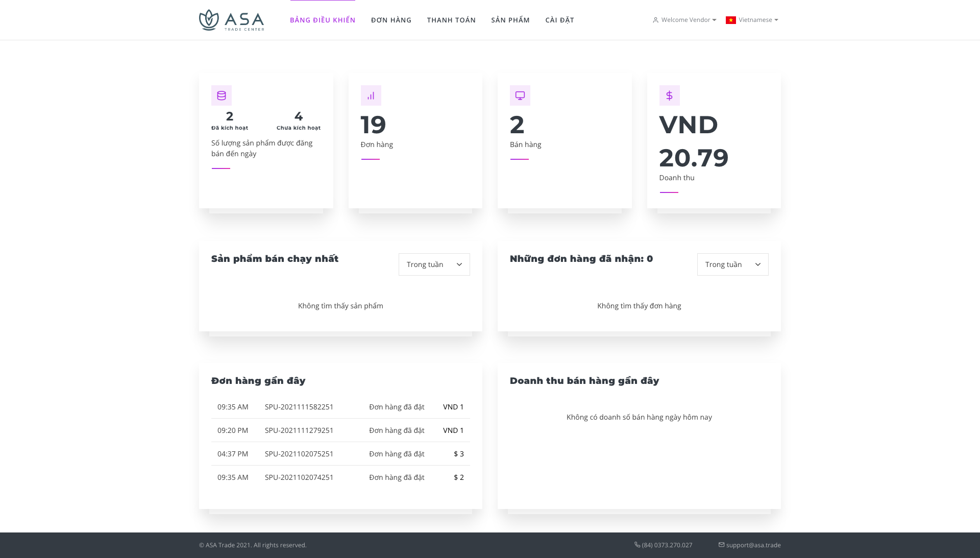
Task: Click the BẢNG ĐIỀU KHIỂN tab
Action: [323, 20]
